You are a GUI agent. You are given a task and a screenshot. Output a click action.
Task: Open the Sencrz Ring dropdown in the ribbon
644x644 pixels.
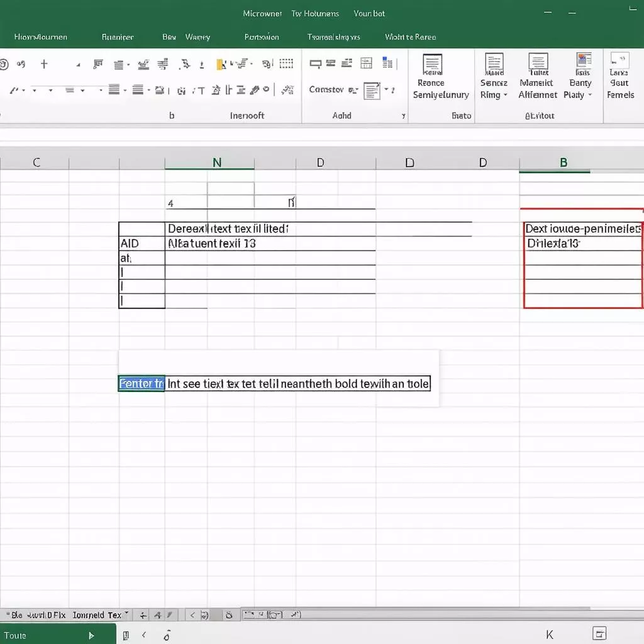pyautogui.click(x=494, y=83)
